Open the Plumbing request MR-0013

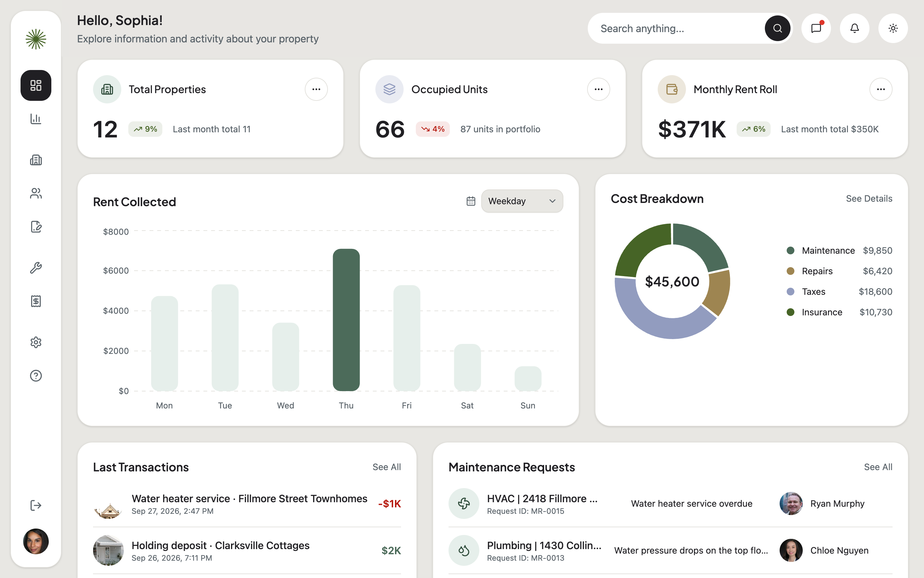point(670,550)
